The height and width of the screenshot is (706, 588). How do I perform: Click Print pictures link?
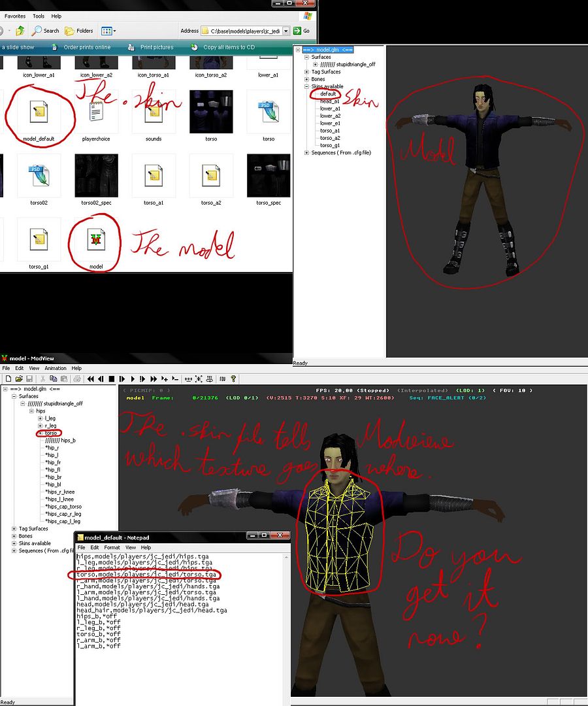tap(157, 47)
